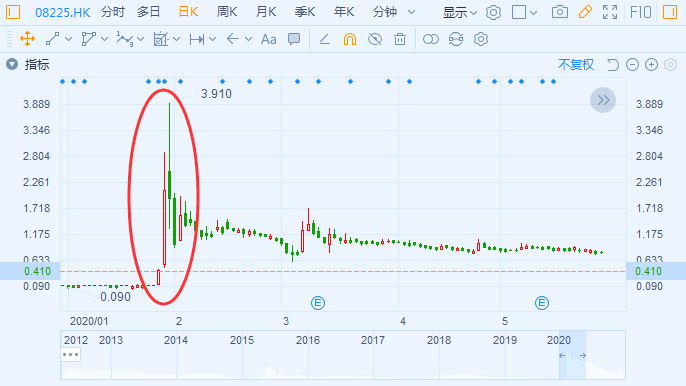Select the 年K yearly candlestick tab
Image resolution: width=686 pixels, height=386 pixels.
pos(344,12)
